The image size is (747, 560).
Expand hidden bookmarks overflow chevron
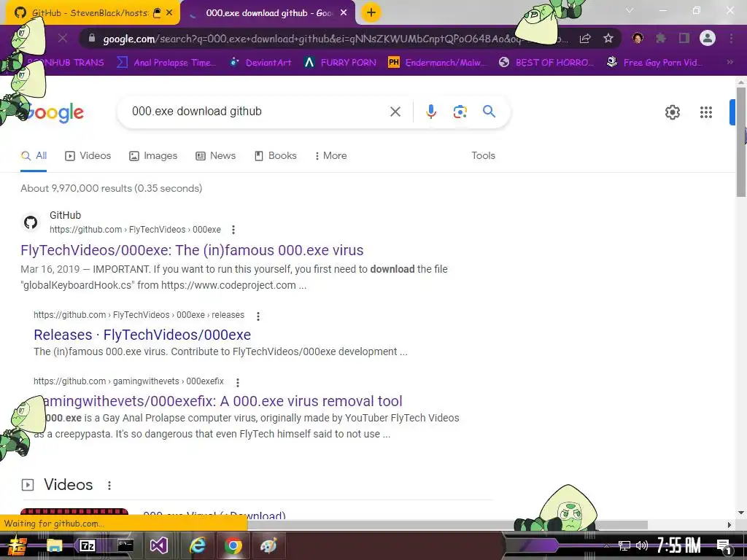coord(729,62)
